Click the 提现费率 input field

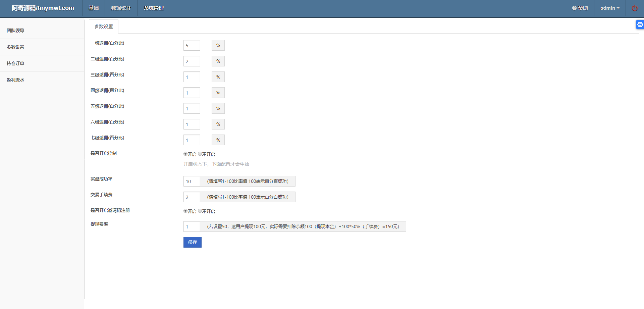192,226
